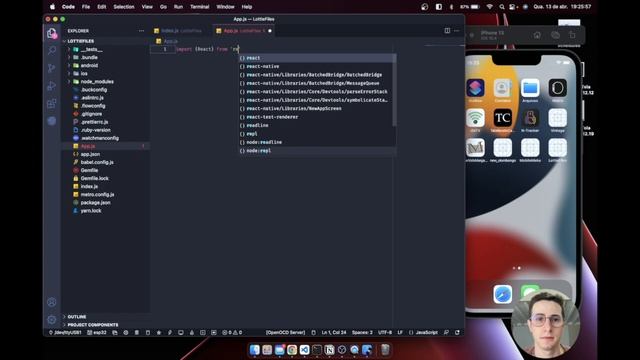Open editor more actions menu
Screen dimensions: 640x360
click(x=457, y=31)
